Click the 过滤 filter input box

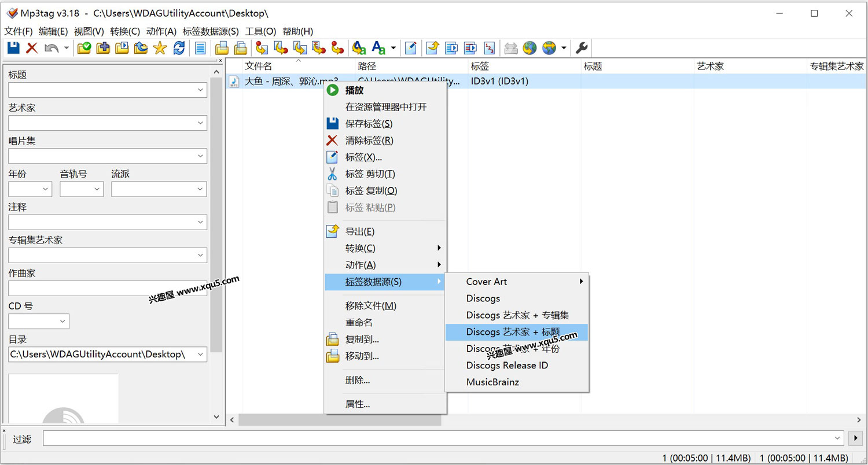[443, 438]
